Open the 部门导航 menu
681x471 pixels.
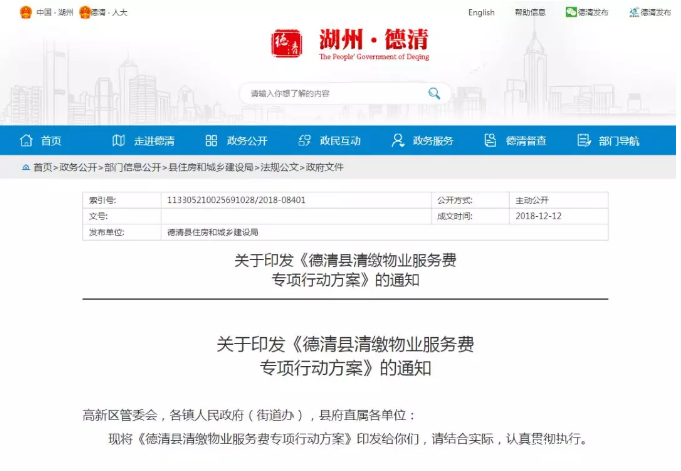(619, 141)
